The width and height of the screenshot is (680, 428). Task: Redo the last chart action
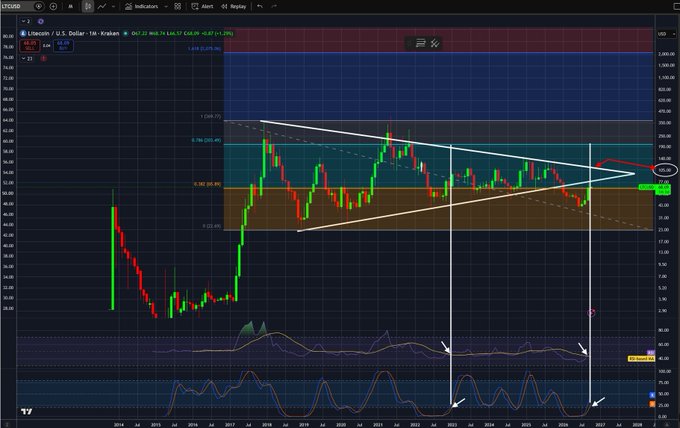click(274, 7)
